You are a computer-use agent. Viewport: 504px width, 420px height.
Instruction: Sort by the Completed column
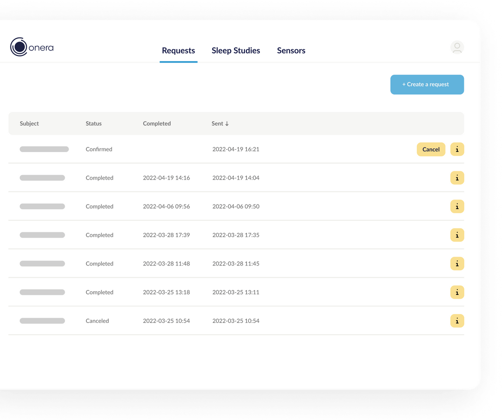pos(156,124)
